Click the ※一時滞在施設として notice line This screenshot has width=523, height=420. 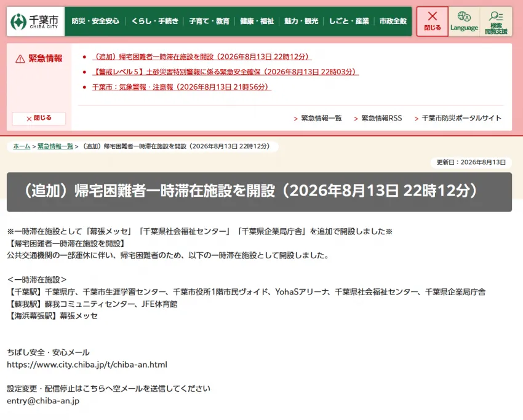(x=200, y=231)
